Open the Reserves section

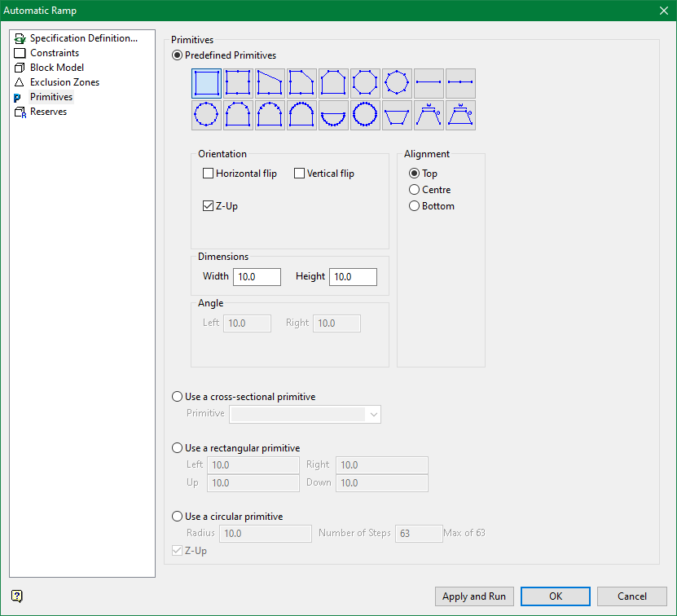[48, 112]
